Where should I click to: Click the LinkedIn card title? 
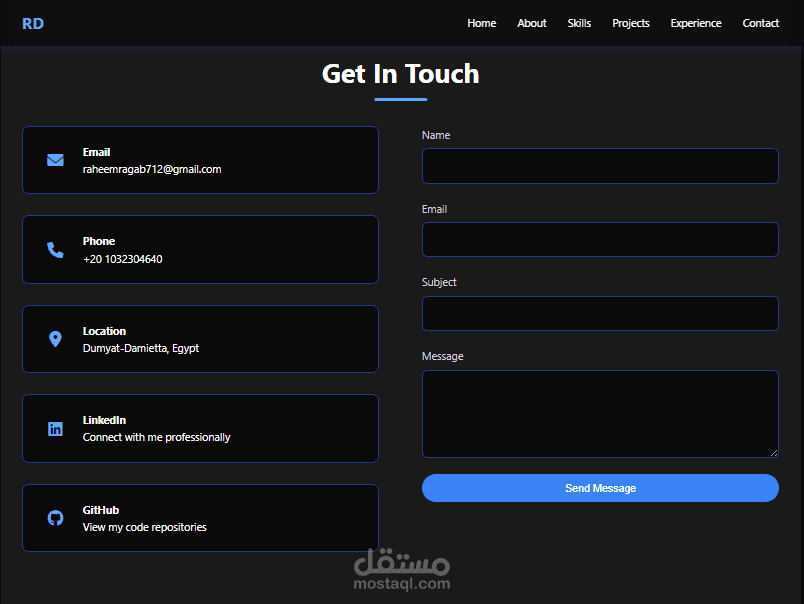click(x=104, y=420)
